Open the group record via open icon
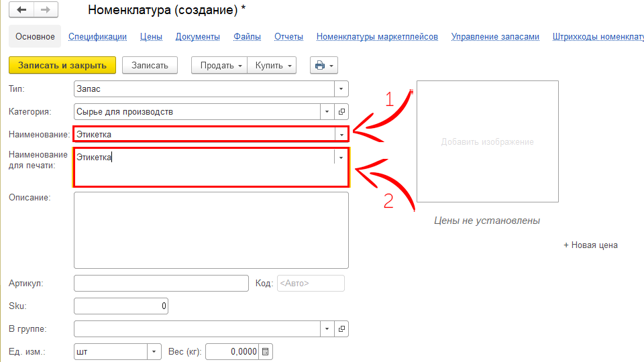Image resolution: width=644 pixels, height=362 pixels. (341, 329)
